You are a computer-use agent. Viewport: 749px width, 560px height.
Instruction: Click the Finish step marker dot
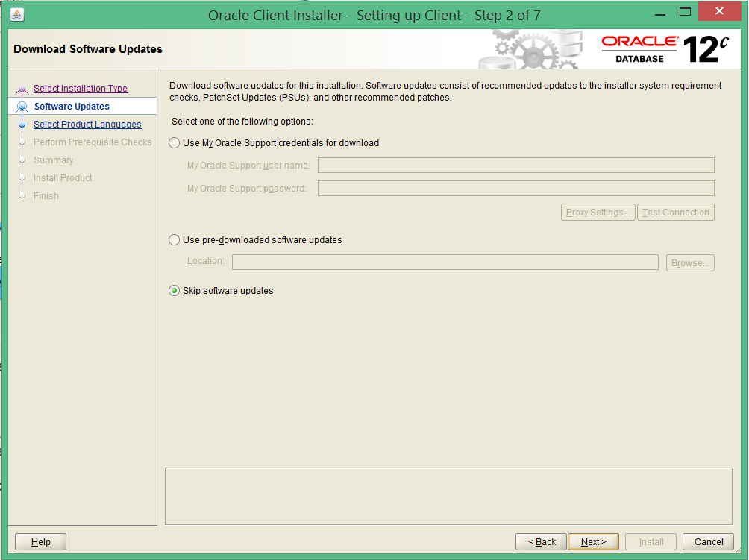[23, 195]
